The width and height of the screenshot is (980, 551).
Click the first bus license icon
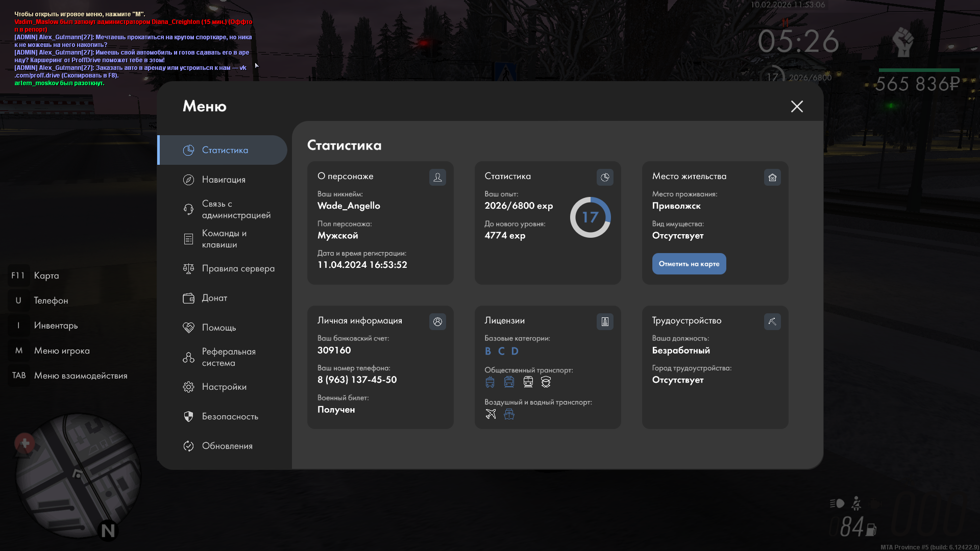(x=490, y=382)
